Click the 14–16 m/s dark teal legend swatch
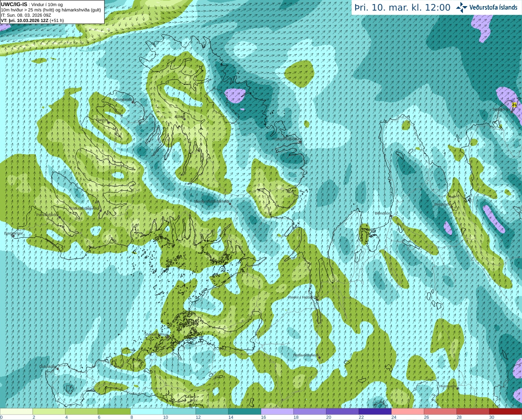This screenshot has width=522, height=420. 245,411
